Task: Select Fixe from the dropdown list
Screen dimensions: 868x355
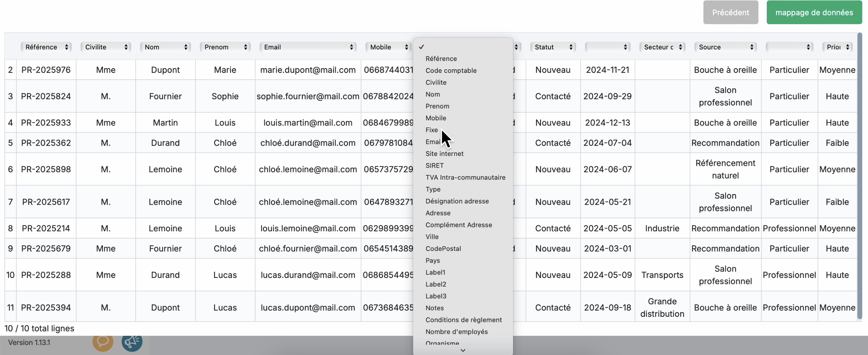Action: pos(432,130)
